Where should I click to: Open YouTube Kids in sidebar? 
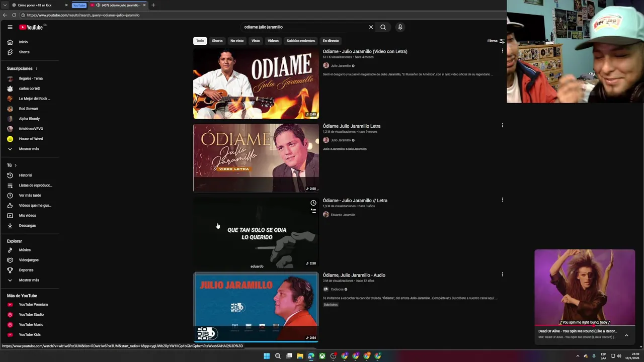click(30, 335)
